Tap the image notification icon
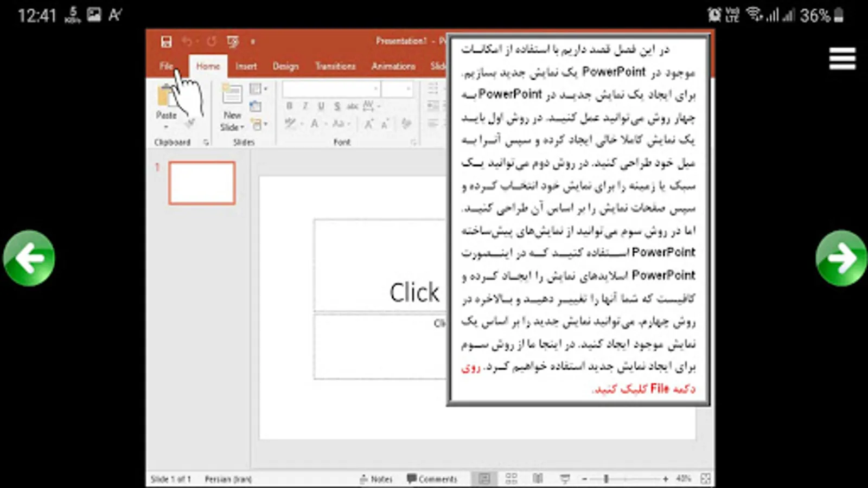Image resolution: width=868 pixels, height=488 pixels. (x=94, y=15)
